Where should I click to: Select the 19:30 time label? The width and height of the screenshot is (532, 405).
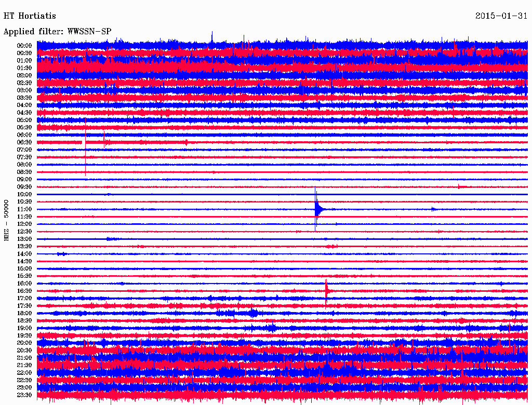[x=24, y=335]
